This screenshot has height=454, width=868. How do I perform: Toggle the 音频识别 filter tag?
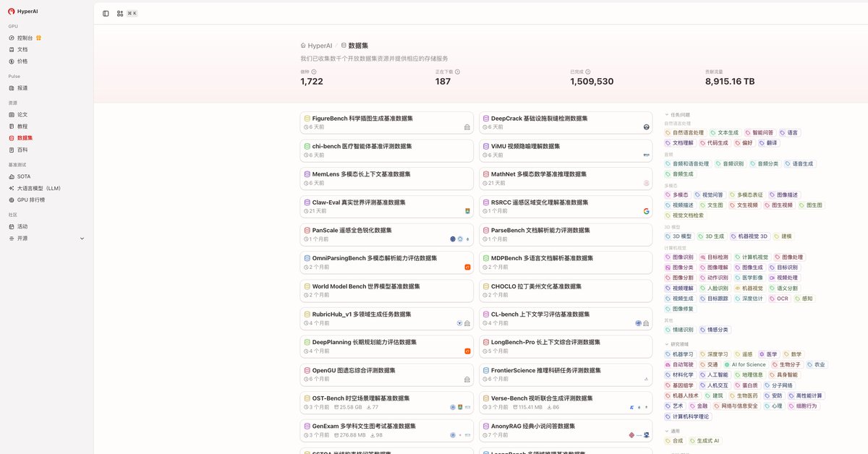pyautogui.click(x=729, y=164)
